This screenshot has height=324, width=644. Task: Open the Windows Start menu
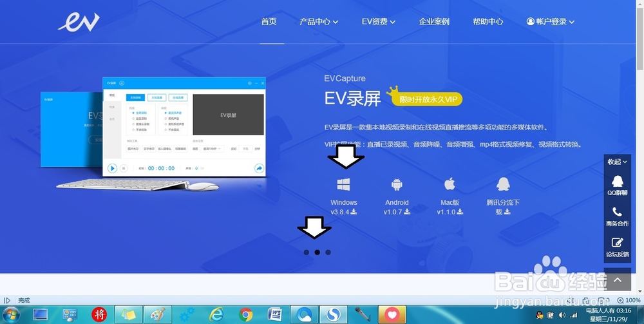pos(11,315)
